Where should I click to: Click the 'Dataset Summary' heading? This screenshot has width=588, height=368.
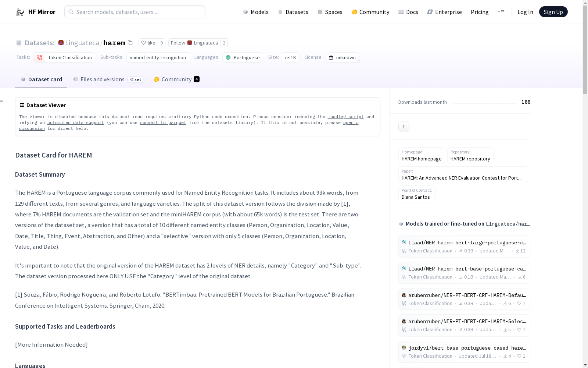(40, 174)
